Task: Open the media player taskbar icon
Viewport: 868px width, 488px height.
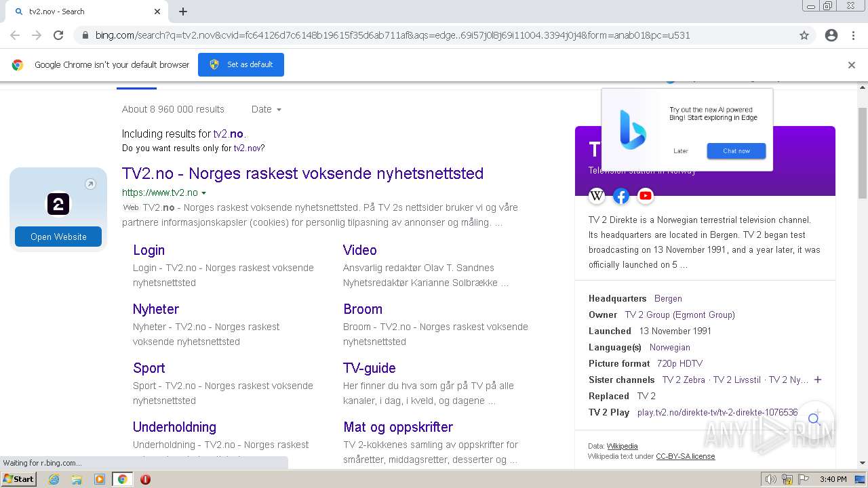Action: tap(100, 479)
